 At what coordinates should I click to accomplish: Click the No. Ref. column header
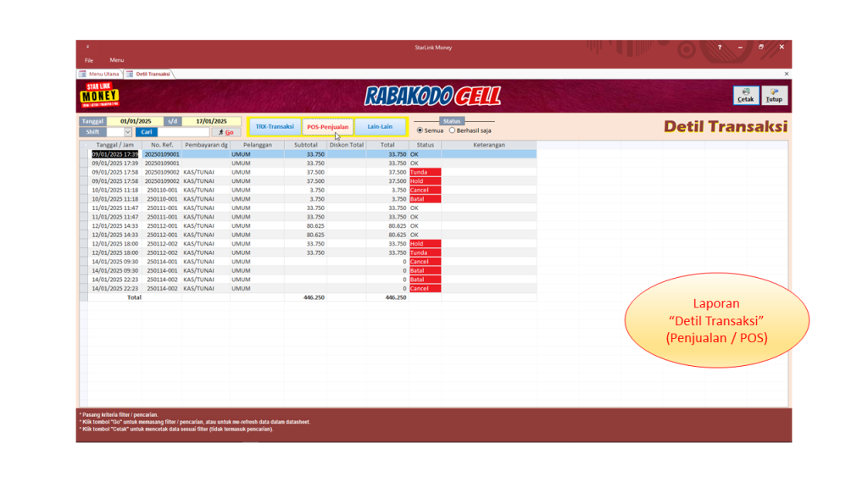162,145
